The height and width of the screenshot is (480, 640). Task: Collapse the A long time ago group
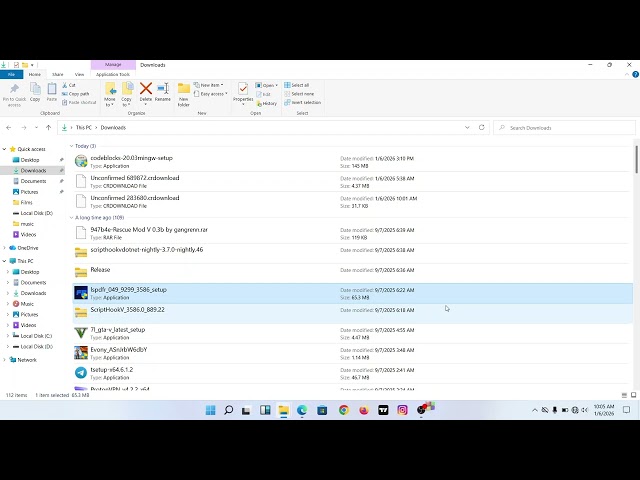point(71,218)
